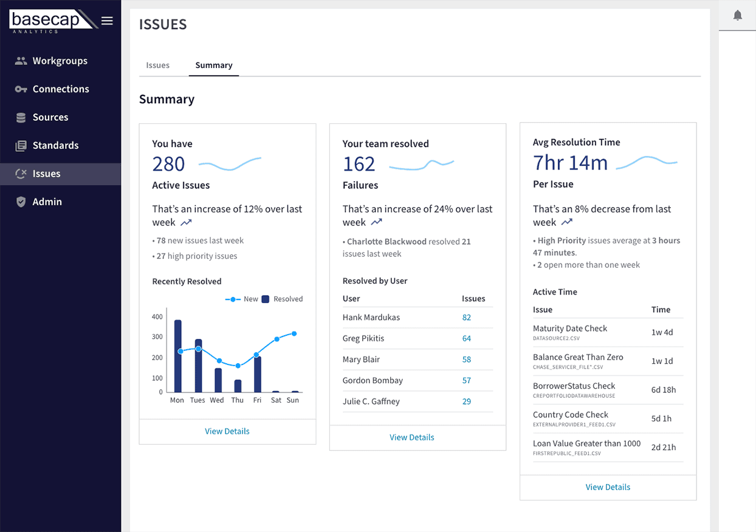Click the Tuesday resolved bar
756x532 pixels.
[198, 366]
